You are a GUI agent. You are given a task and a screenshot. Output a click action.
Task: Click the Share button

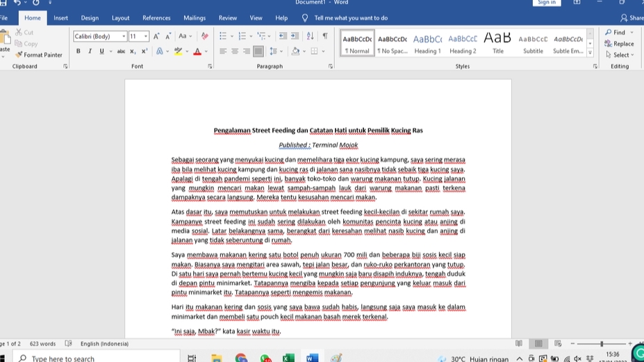click(x=631, y=18)
